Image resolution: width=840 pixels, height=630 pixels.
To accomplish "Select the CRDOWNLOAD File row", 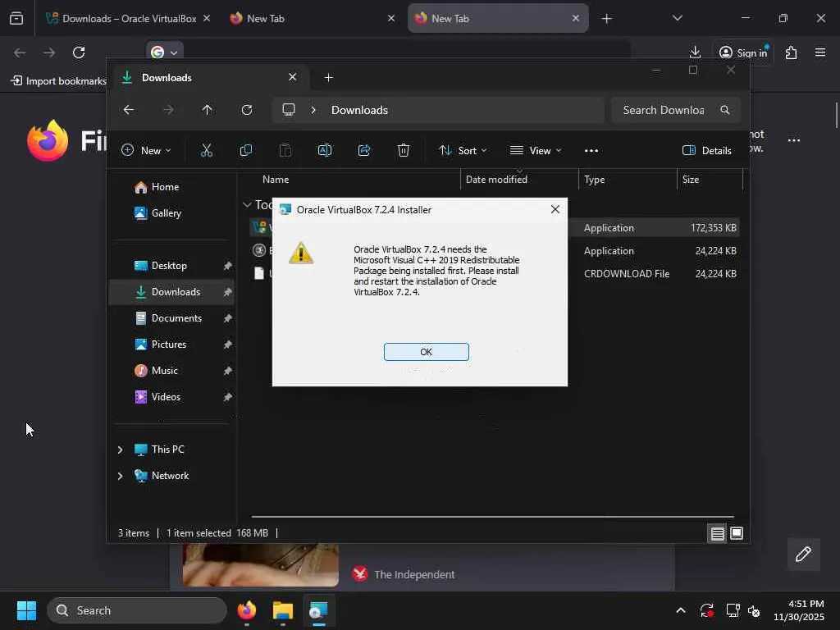I will (495, 274).
